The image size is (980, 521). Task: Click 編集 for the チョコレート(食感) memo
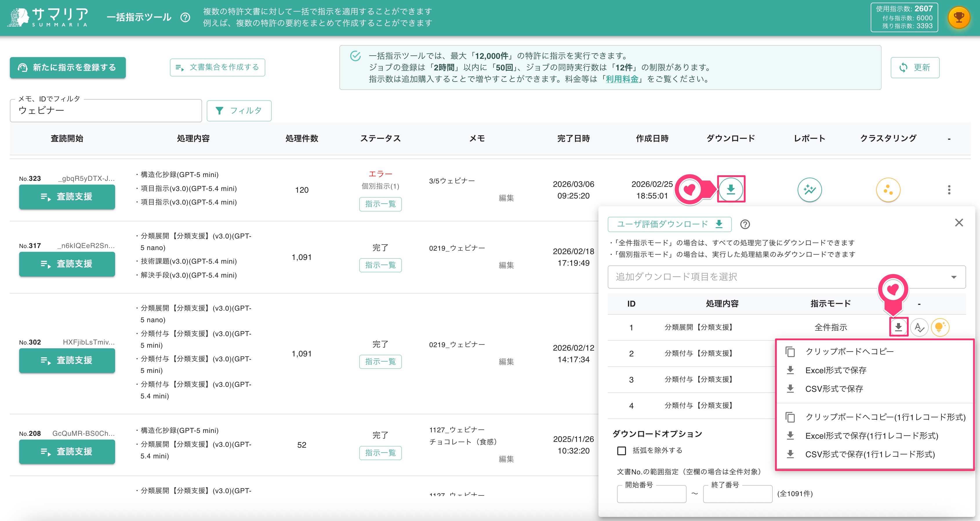506,459
